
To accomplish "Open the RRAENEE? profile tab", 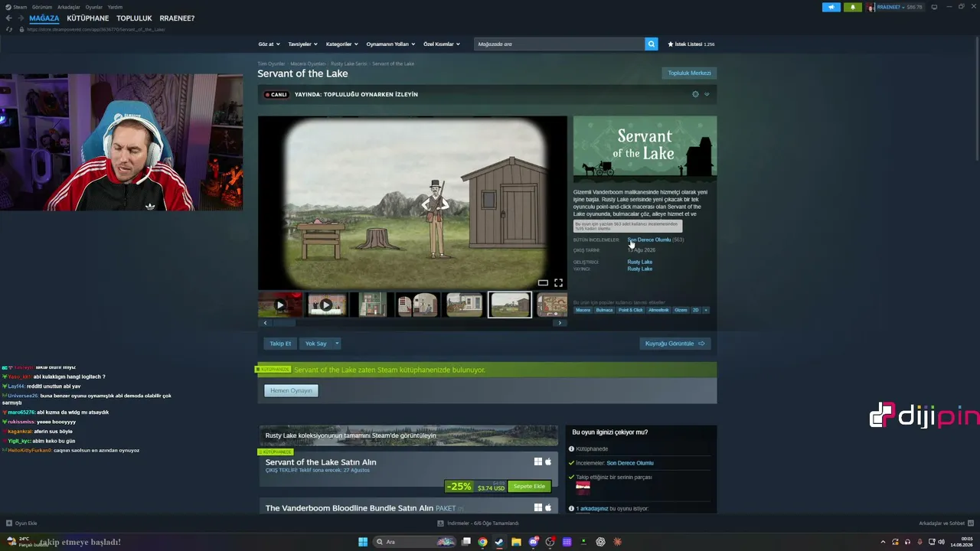I will [177, 18].
